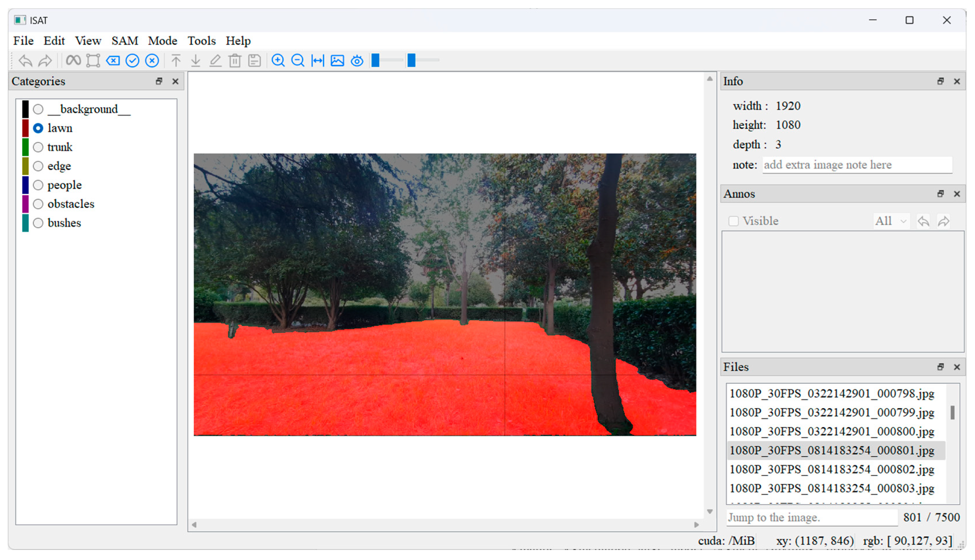Click the backspace delete-point toolbar icon
Image resolution: width=975 pixels, height=560 pixels.
[113, 60]
